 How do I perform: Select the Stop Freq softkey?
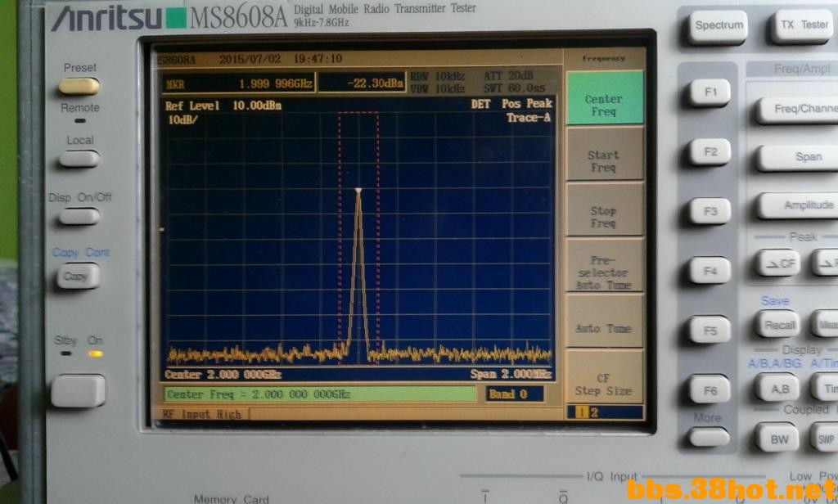tap(604, 210)
